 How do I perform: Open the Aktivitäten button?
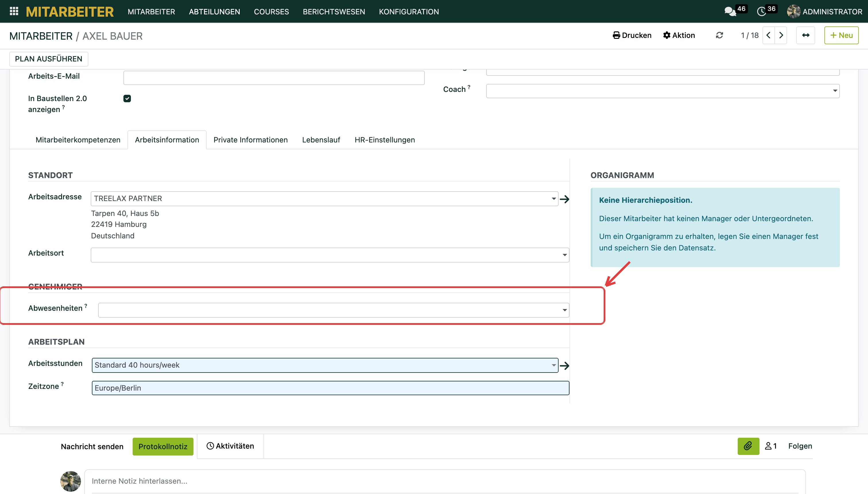[x=230, y=446]
